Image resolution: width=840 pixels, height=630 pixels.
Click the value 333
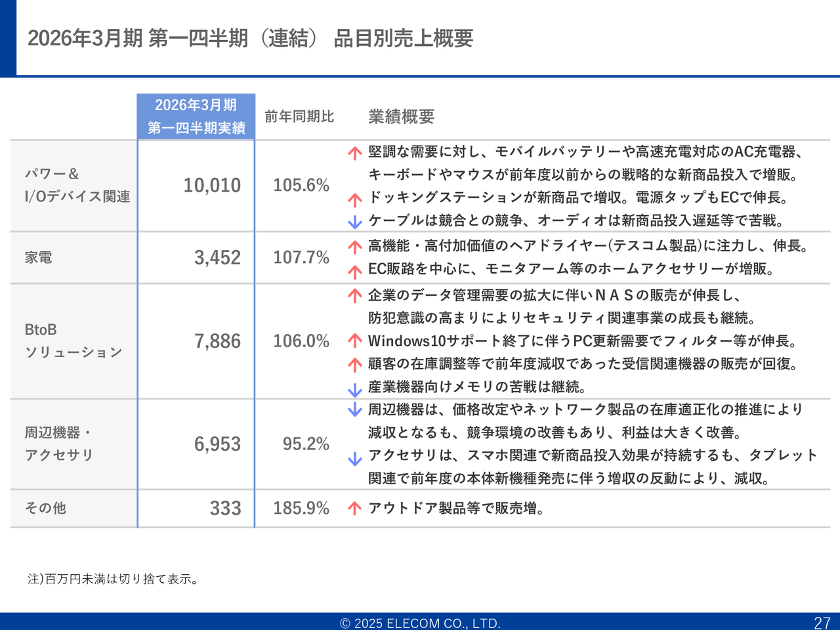[x=226, y=509]
